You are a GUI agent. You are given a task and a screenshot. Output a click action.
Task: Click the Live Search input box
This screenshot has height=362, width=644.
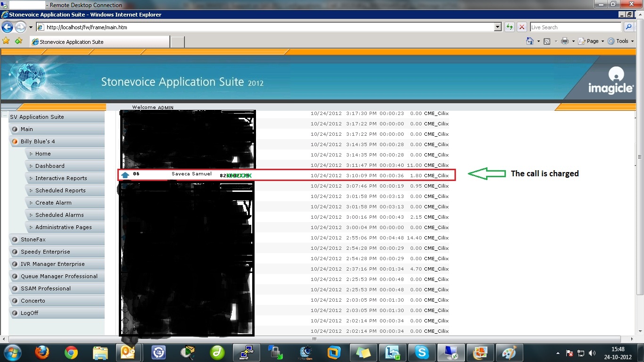coord(575,27)
